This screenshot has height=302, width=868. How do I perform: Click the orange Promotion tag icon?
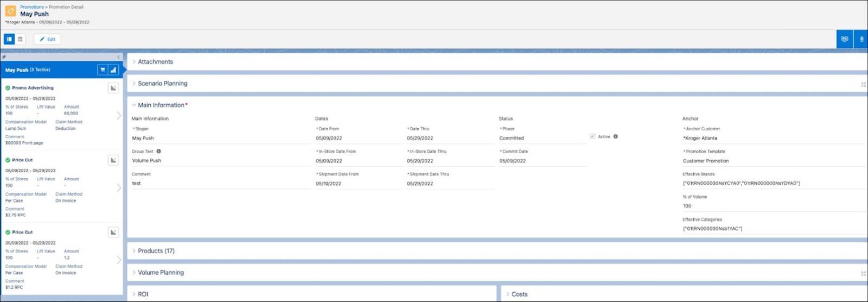(x=10, y=11)
